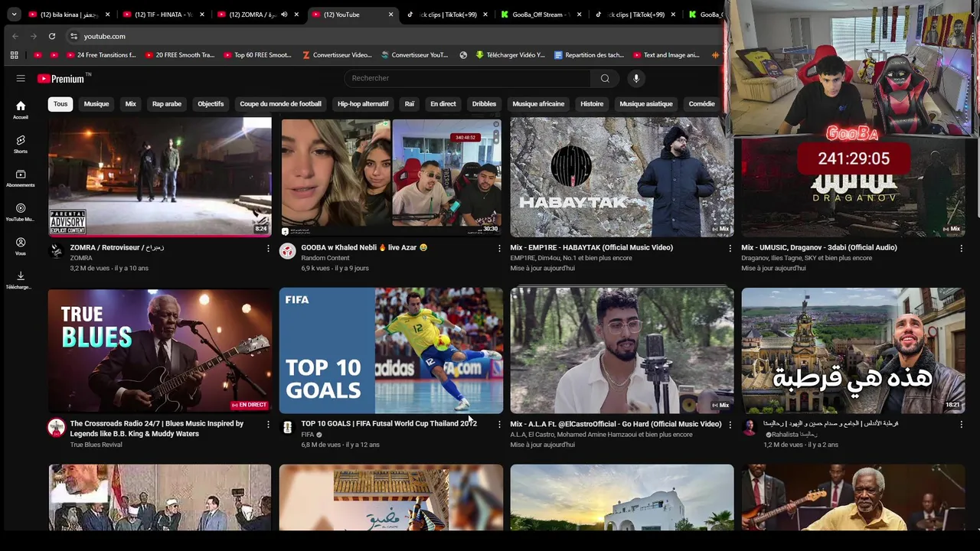The height and width of the screenshot is (551, 980).
Task: Click the ZOMRA channel avatar
Action: pos(57,251)
